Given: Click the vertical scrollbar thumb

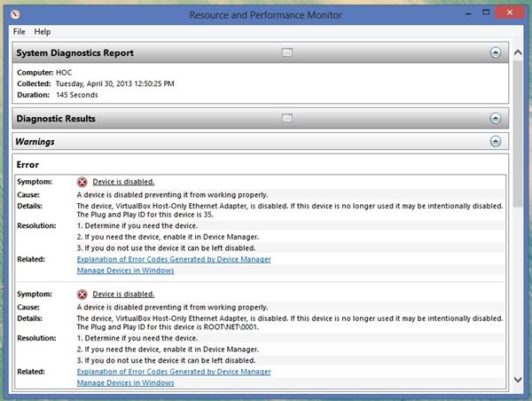Looking at the screenshot, I should point(518,134).
